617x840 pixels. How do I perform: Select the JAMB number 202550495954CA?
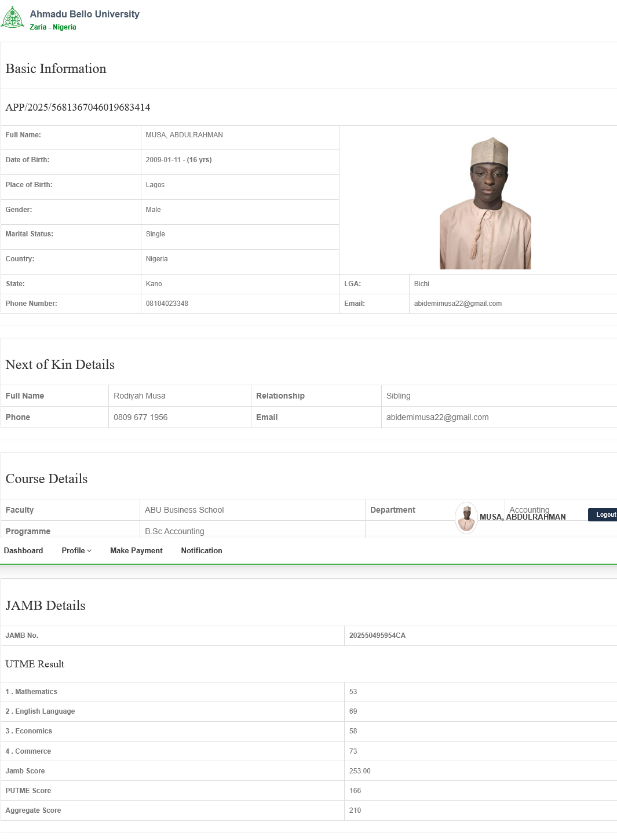pyautogui.click(x=377, y=636)
